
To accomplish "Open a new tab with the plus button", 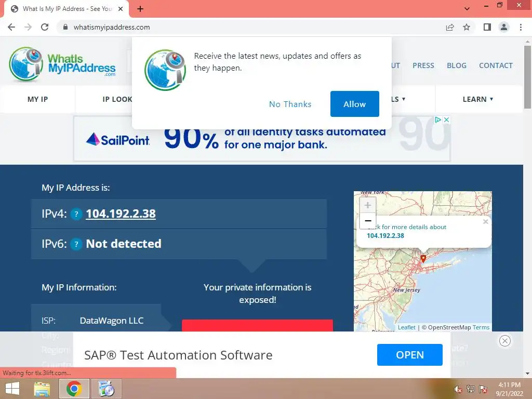I will tap(140, 9).
